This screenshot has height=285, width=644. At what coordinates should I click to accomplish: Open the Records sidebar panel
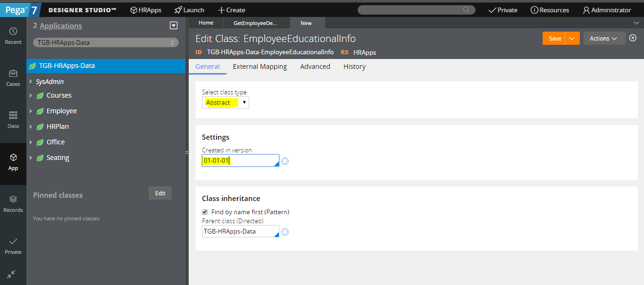click(13, 204)
